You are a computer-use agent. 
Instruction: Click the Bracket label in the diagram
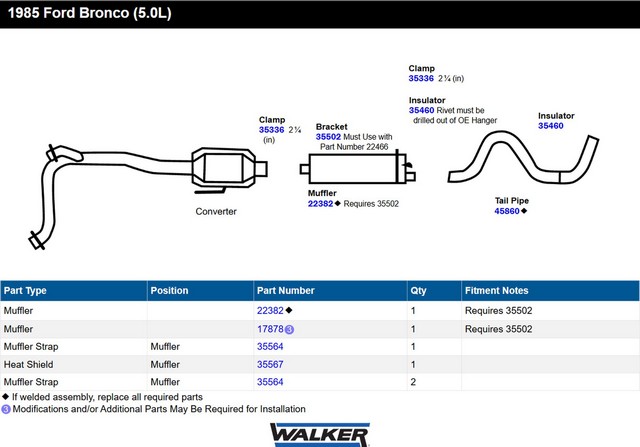tap(331, 127)
